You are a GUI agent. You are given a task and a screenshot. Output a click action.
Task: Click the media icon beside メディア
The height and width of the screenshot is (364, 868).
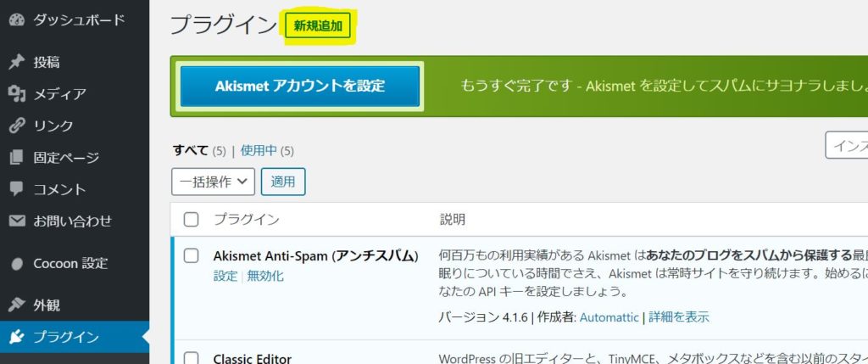17,94
